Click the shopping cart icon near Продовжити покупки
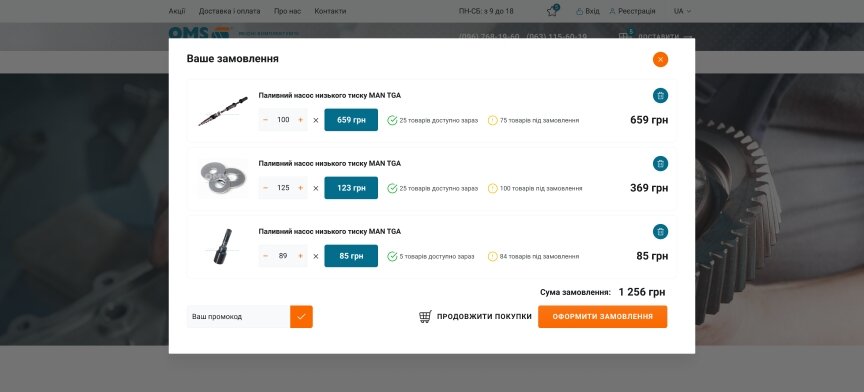The height and width of the screenshot is (392, 864). tap(425, 316)
